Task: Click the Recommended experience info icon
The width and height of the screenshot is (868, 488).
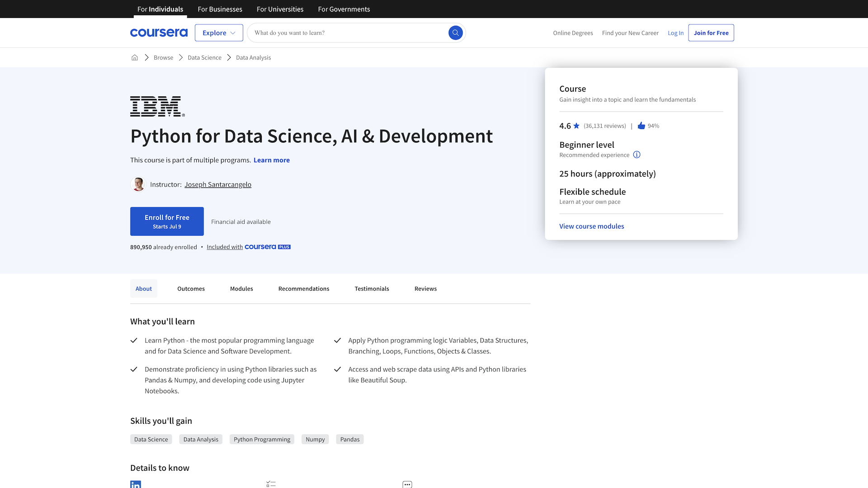Action: coord(637,155)
